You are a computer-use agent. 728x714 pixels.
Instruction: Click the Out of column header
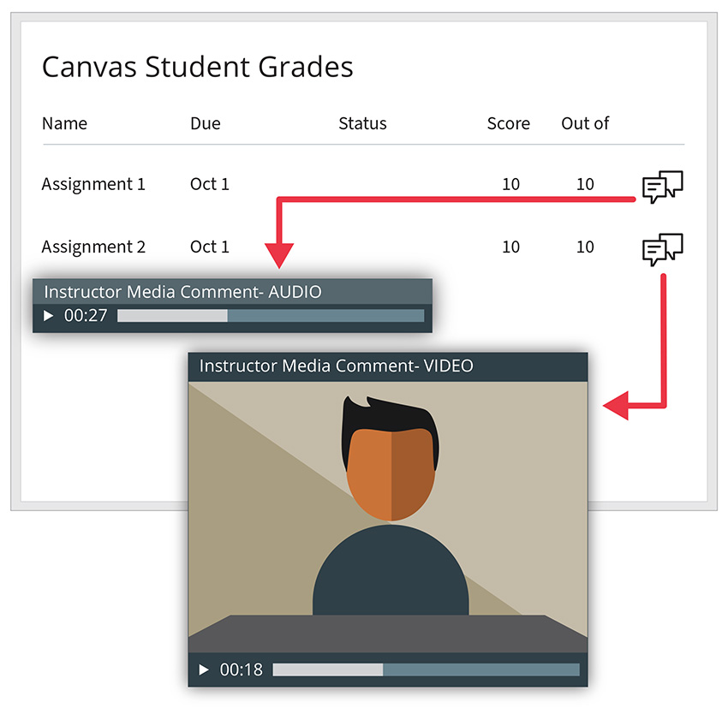pyautogui.click(x=585, y=123)
